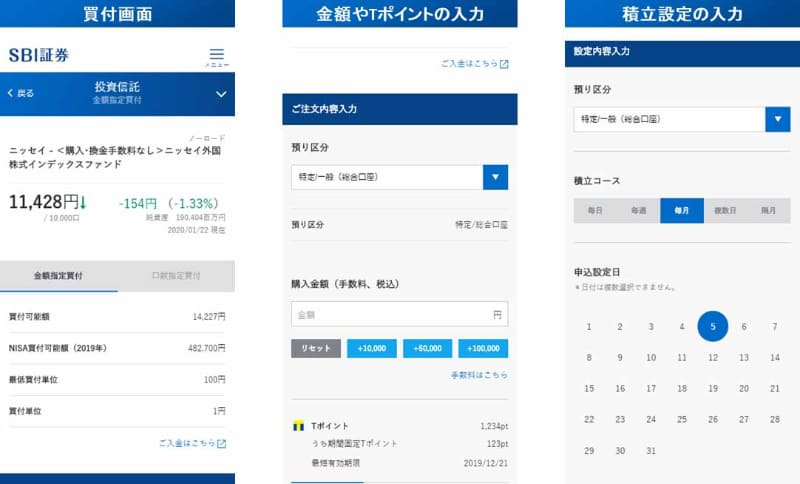Click the Tポイント balance 1,234pt

494,426
